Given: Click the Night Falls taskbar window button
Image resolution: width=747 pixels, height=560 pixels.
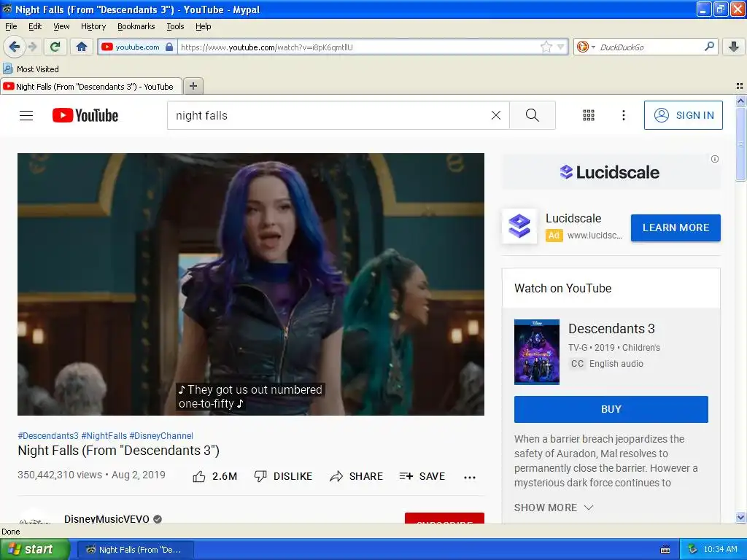Looking at the screenshot, I should coord(135,550).
